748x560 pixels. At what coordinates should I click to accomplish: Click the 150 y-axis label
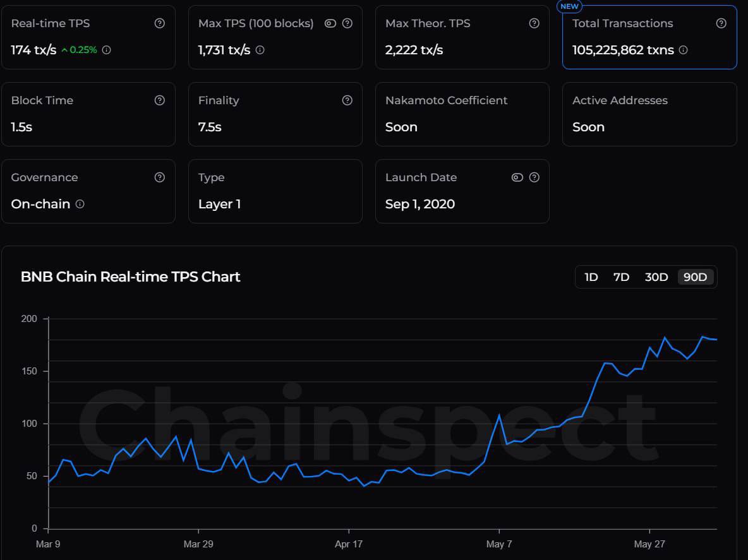[x=29, y=371]
